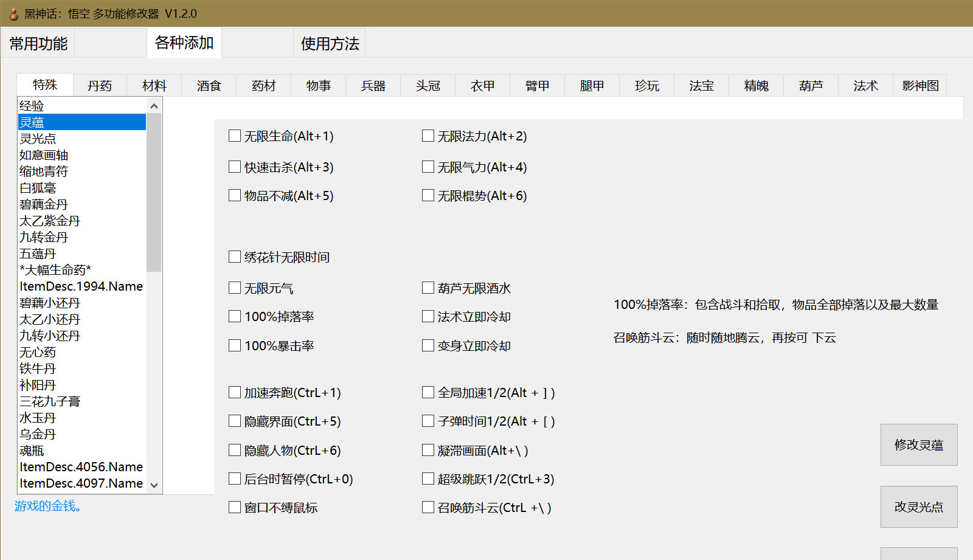Image resolution: width=973 pixels, height=560 pixels.
Task: Switch to the 头冠 tab
Action: pyautogui.click(x=428, y=86)
